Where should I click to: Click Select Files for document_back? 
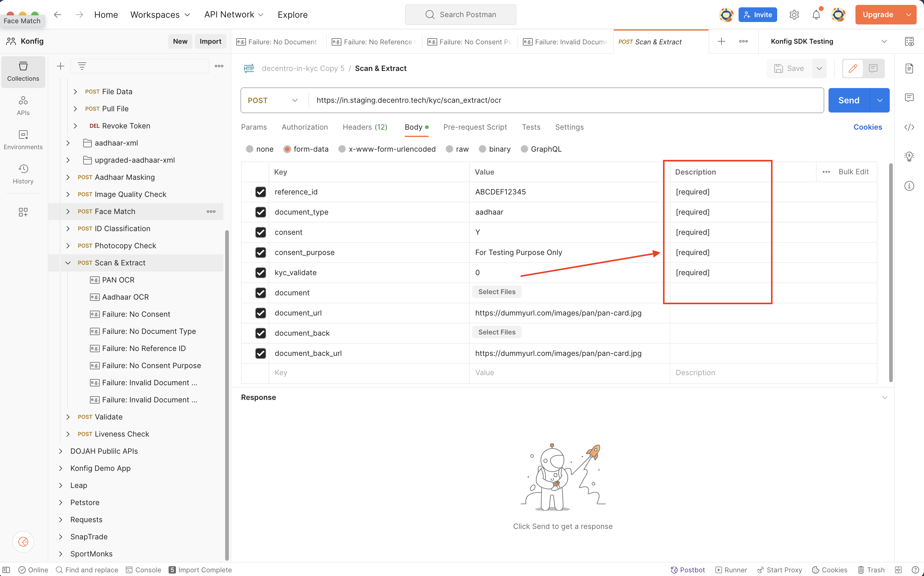[x=497, y=332]
